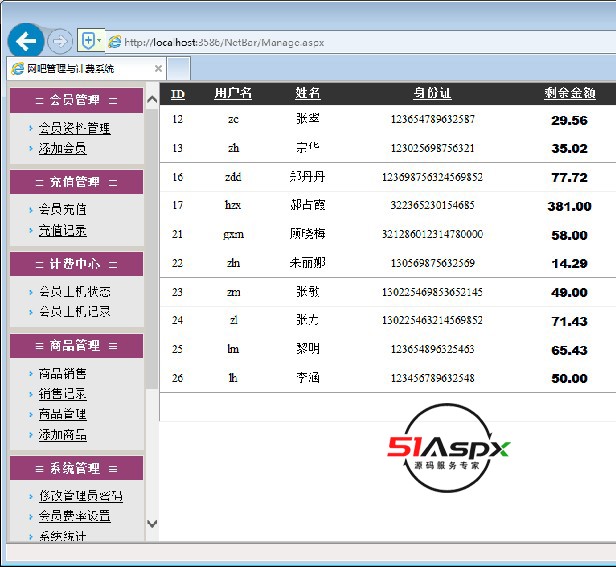Image resolution: width=616 pixels, height=567 pixels.
Task: Sort table by 用户名 column header
Action: (233, 93)
